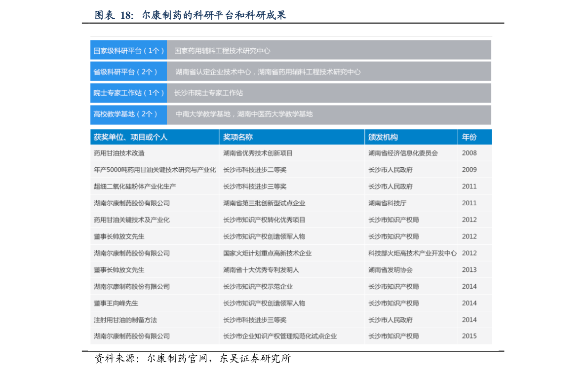
Task: Select '2011' in the 超细二氧化硅粉体 row
Action: click(469, 186)
